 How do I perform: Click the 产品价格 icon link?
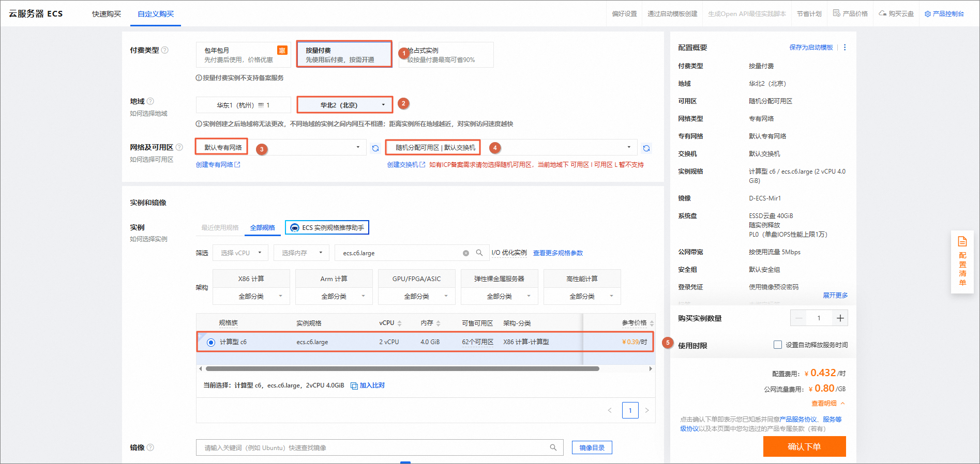coord(850,14)
